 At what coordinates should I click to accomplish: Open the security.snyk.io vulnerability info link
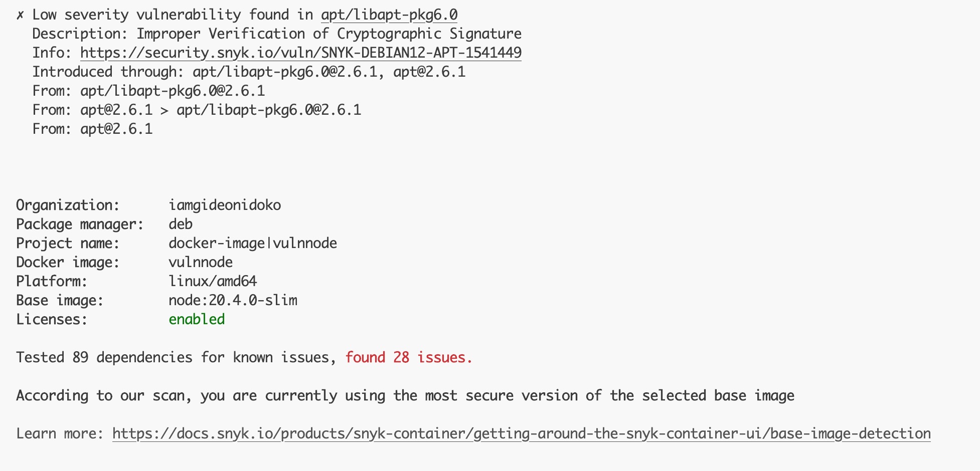coord(301,53)
